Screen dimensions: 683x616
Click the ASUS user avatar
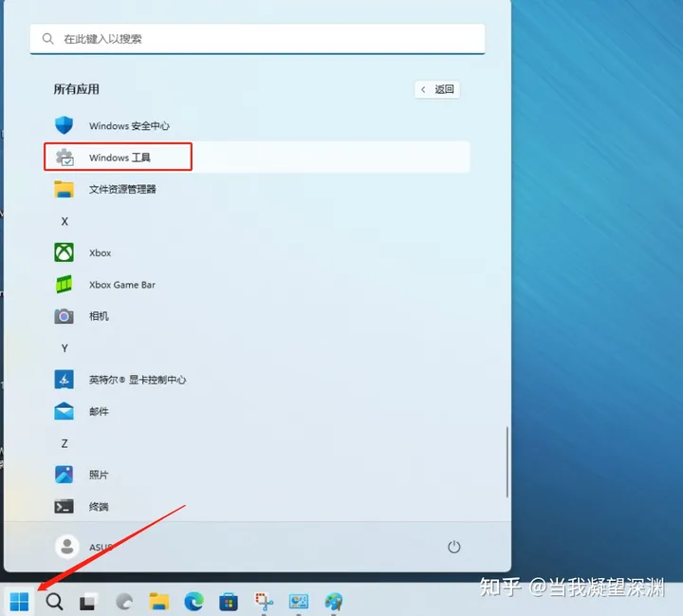(x=67, y=547)
